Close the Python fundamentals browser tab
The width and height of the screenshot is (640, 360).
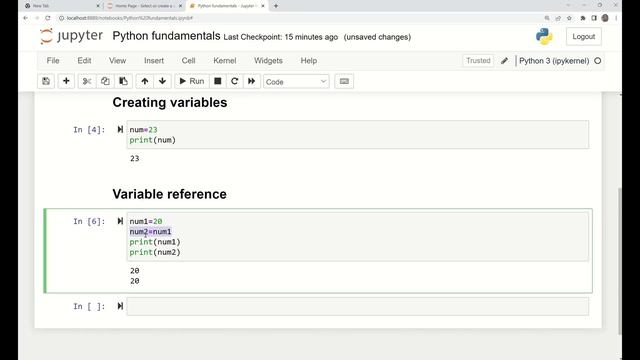263,6
